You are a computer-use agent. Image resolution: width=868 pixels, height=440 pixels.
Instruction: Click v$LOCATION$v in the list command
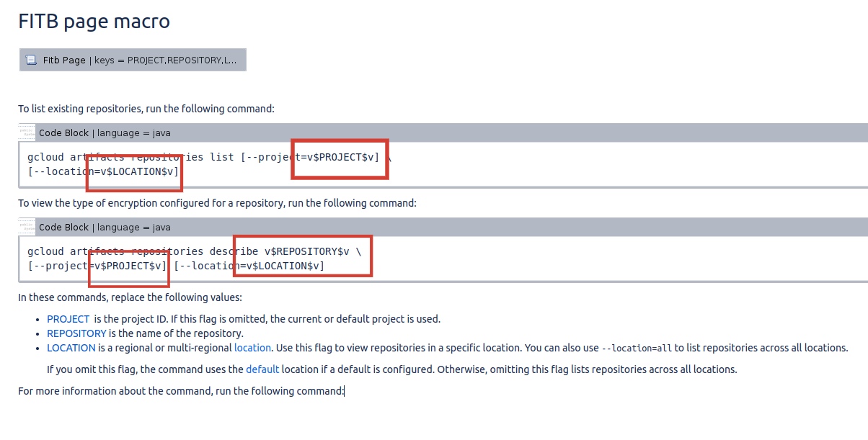pos(136,171)
